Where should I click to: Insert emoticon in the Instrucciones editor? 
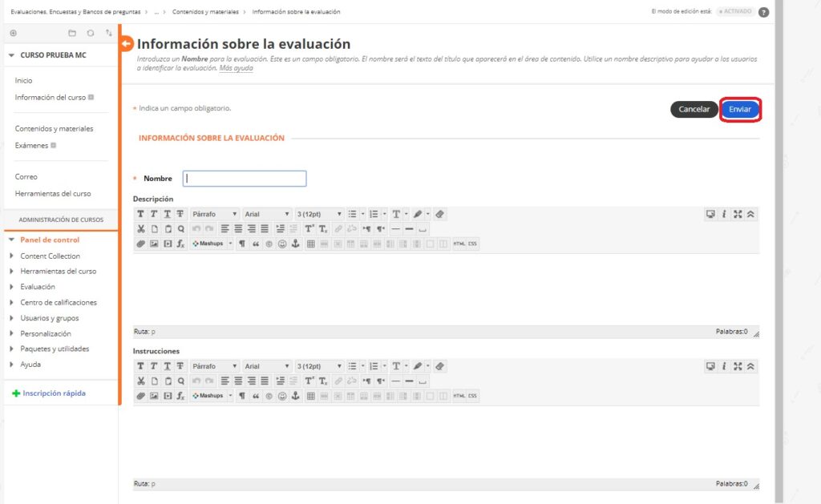click(282, 396)
